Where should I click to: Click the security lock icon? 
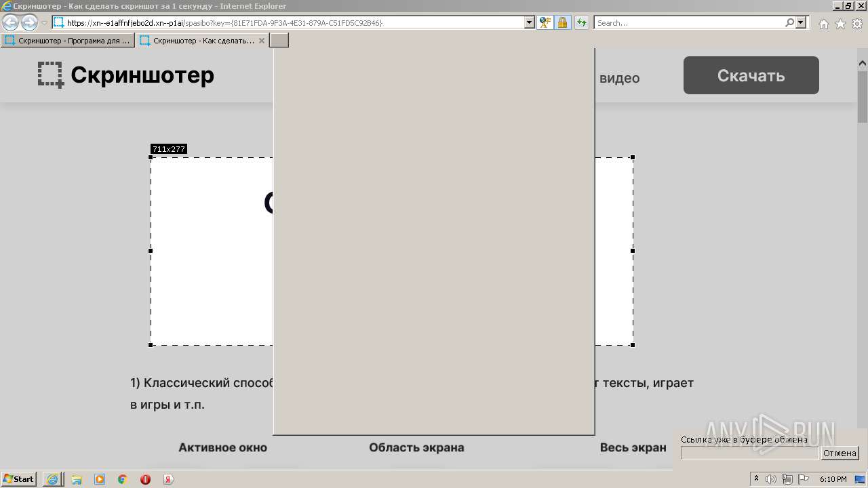(562, 23)
